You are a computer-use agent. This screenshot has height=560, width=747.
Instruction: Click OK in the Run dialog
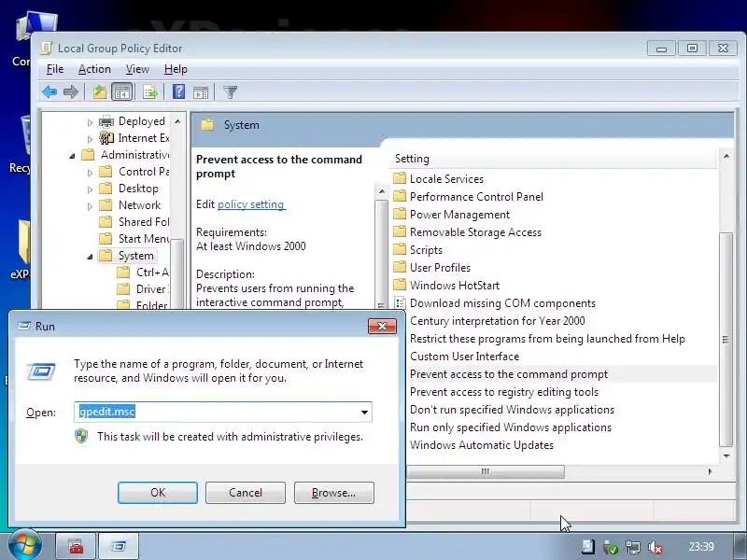pos(158,493)
